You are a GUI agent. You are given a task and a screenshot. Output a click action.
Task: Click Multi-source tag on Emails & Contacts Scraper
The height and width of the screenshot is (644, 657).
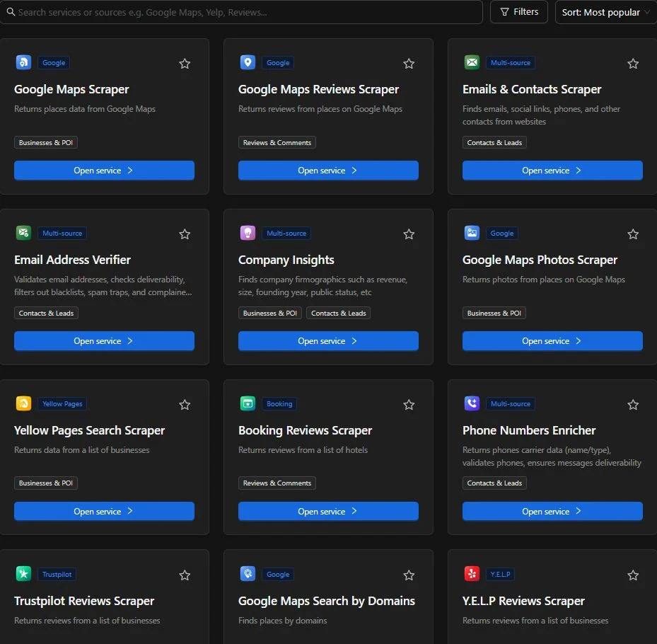pos(511,62)
